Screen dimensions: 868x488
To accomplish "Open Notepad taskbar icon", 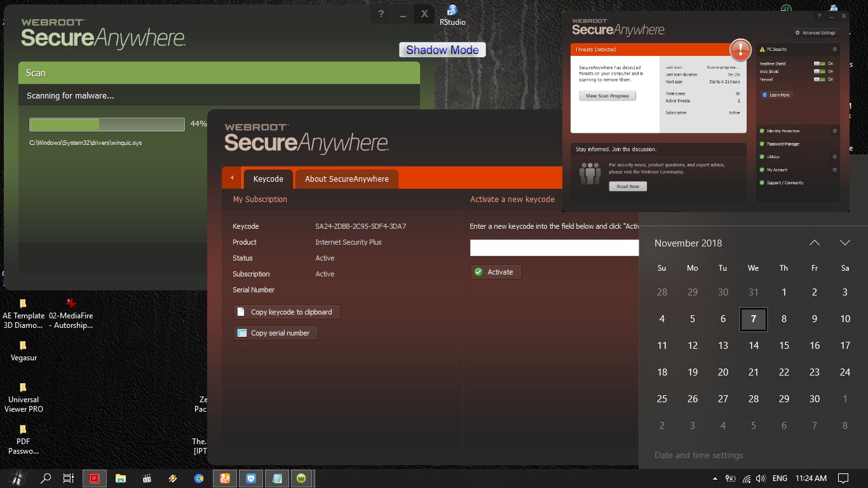I will click(x=277, y=478).
